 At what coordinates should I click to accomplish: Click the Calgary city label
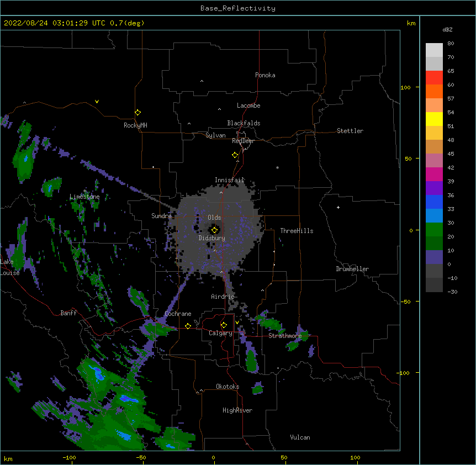[220, 333]
